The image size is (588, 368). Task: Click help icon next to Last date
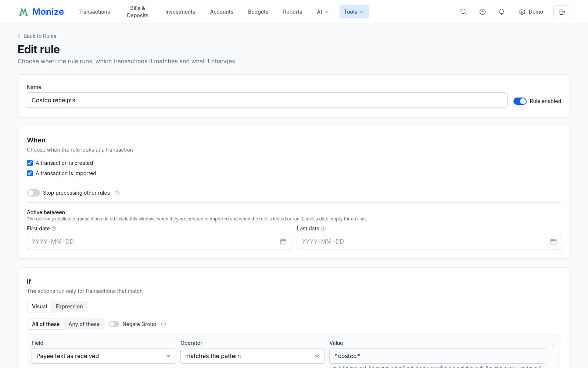pos(323,229)
